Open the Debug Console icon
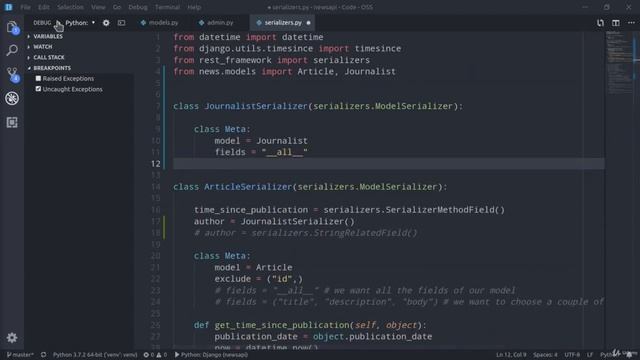This screenshot has height=360, width=640. [122, 23]
